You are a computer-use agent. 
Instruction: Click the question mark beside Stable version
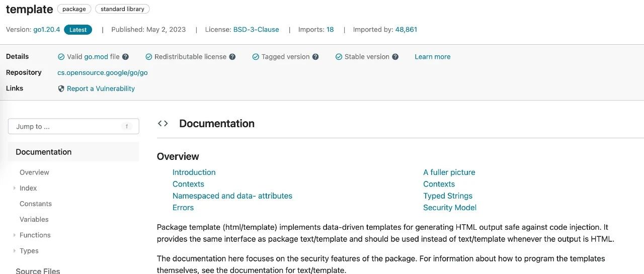(x=395, y=57)
